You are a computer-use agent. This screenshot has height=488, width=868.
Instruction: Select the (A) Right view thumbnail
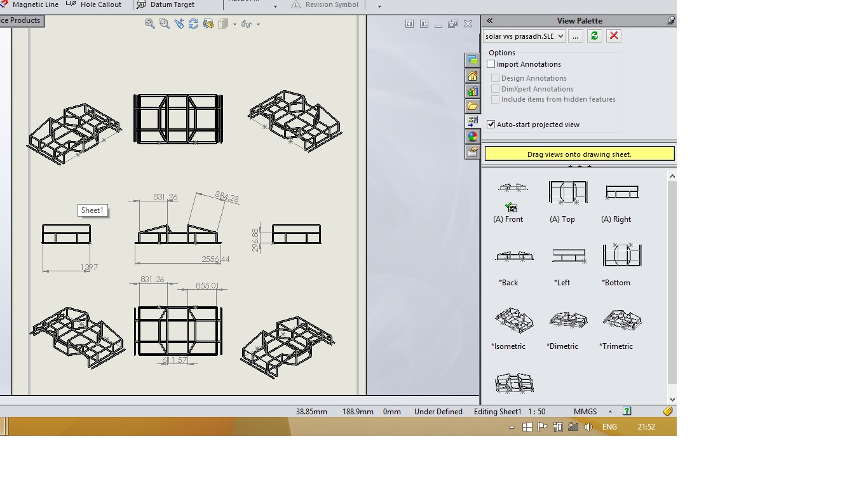pyautogui.click(x=621, y=192)
